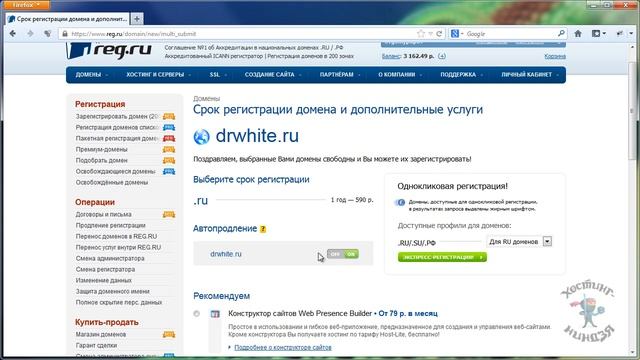This screenshot has width=640, height=360.
Task: Open Продление регистрации sidebar link
Action: point(111,225)
